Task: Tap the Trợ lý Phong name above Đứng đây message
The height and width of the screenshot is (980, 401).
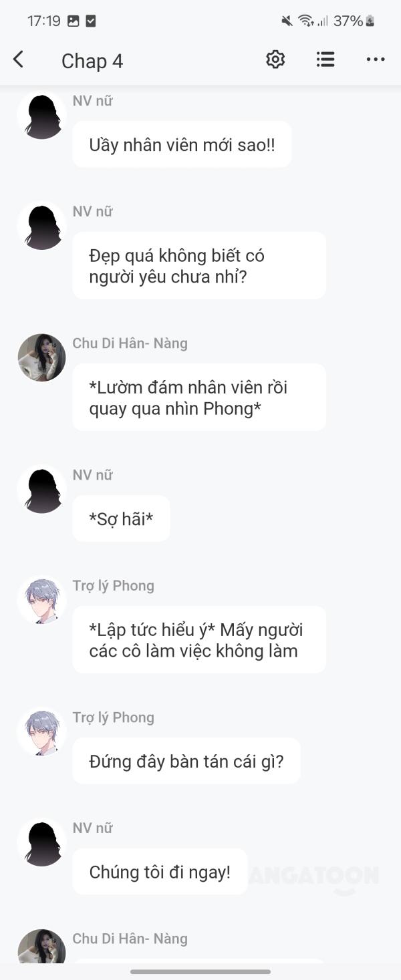Action: click(114, 717)
